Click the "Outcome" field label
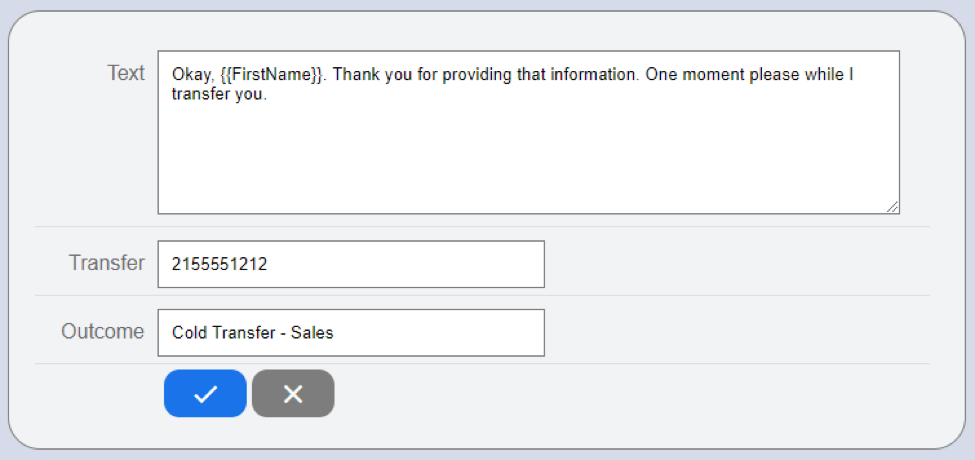Image resolution: width=975 pixels, height=460 pixels. point(102,331)
